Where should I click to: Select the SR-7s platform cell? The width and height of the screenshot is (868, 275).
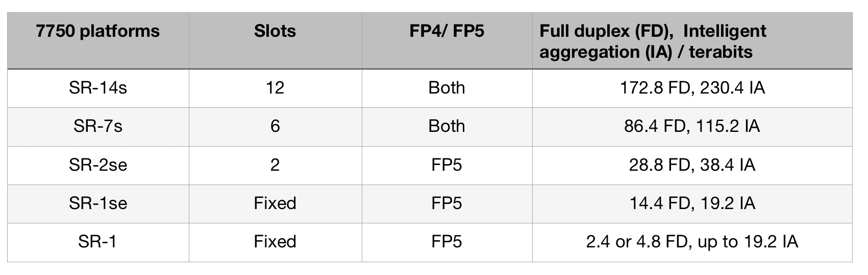pyautogui.click(x=98, y=126)
